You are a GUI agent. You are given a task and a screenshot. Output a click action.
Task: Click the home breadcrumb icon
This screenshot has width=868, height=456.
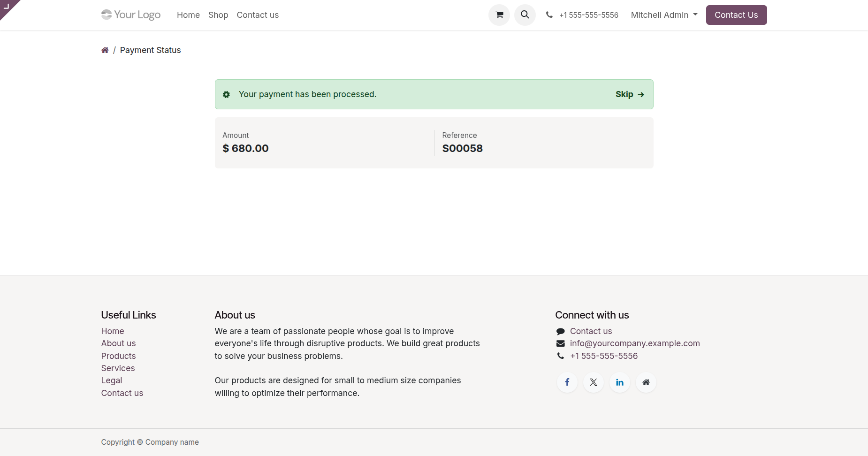(105, 50)
